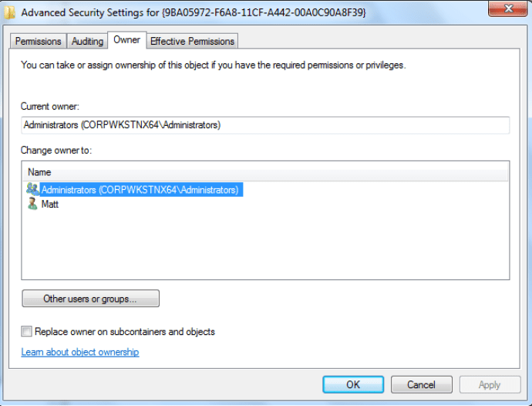Viewport: 532px width, 406px height.
Task: Select the Owner tab
Action: coord(126,39)
